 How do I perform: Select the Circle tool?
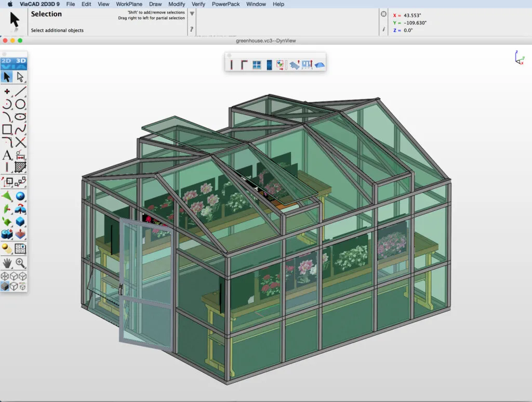tap(20, 103)
